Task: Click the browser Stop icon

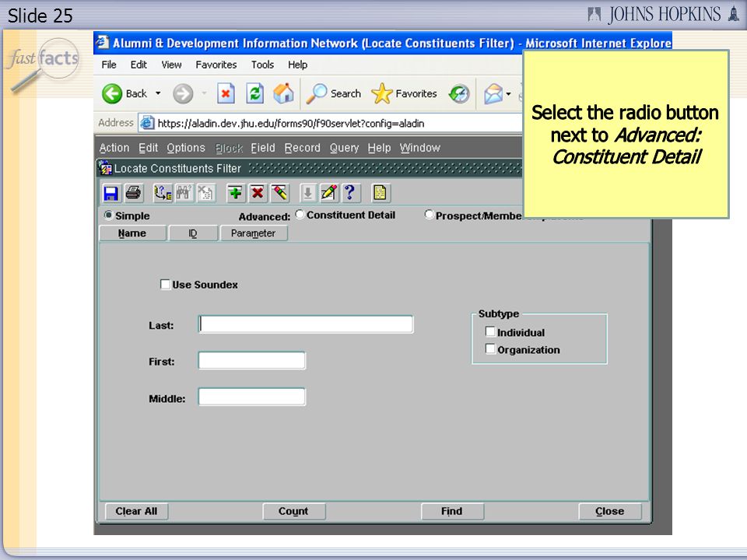Action: 226,94
